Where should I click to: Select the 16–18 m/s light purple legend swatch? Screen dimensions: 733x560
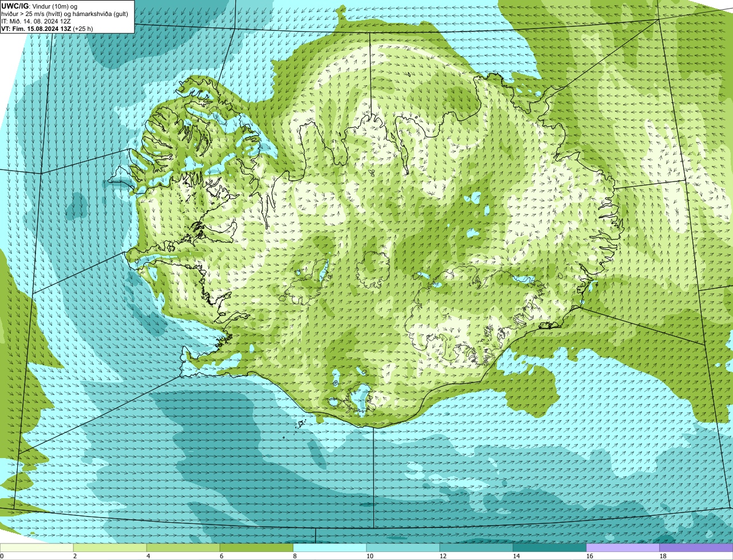coord(623,547)
